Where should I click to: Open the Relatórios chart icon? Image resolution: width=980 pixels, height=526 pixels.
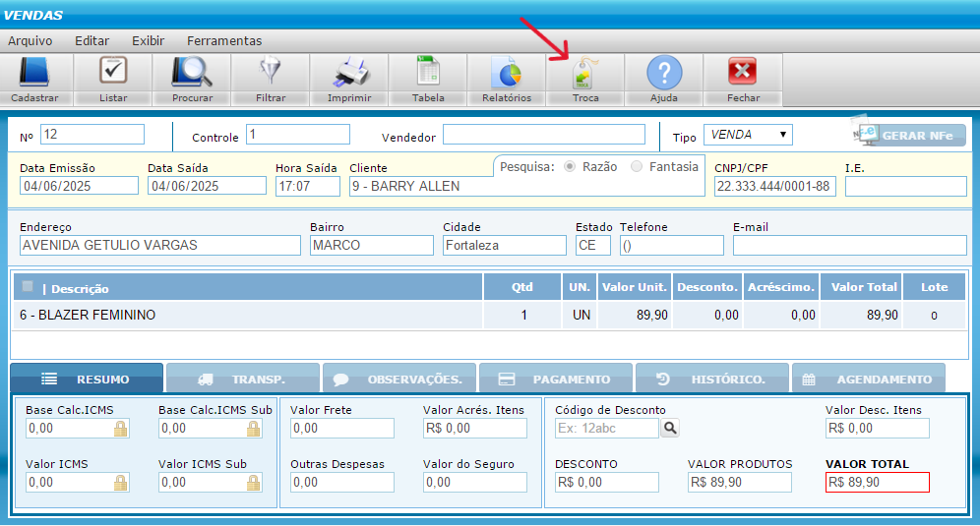click(507, 74)
